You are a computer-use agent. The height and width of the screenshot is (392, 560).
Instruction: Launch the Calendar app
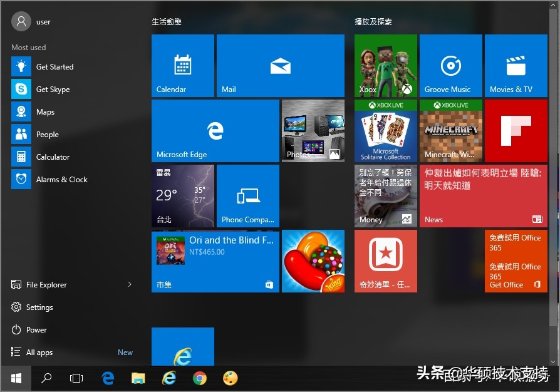pyautogui.click(x=182, y=65)
